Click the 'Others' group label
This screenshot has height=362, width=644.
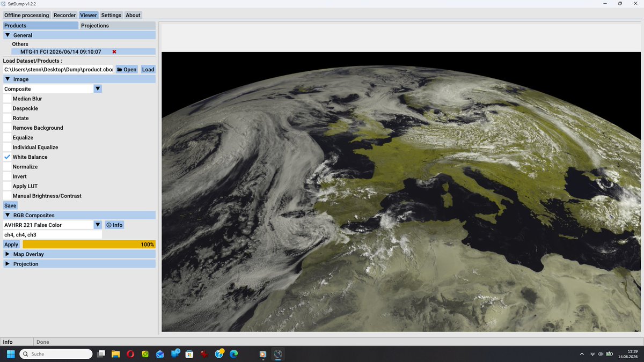pyautogui.click(x=20, y=45)
